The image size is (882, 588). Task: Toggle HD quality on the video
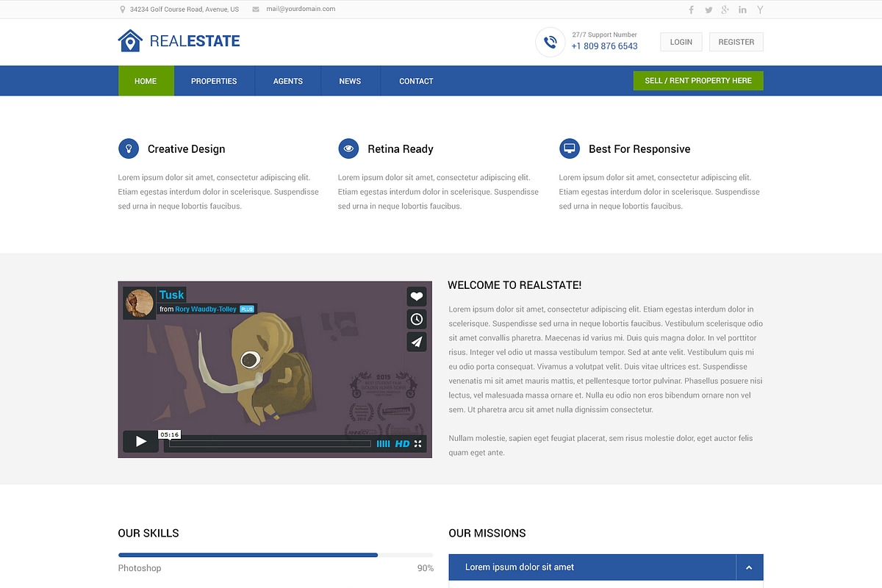pos(402,444)
